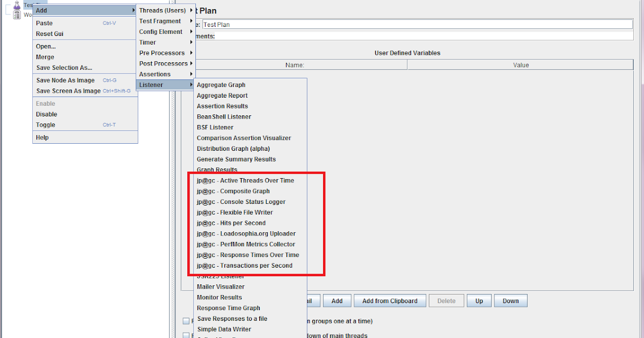The height and width of the screenshot is (338, 644).
Task: Choose BSF Listener
Action: (250, 127)
